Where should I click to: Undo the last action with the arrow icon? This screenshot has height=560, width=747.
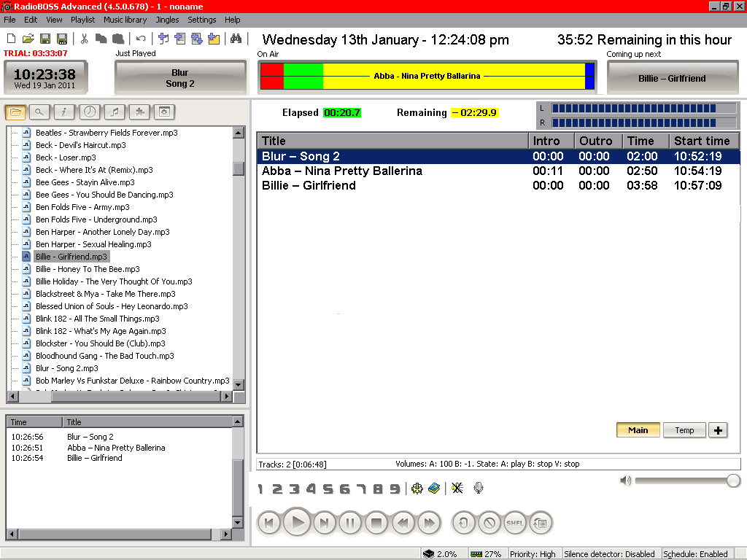click(141, 39)
